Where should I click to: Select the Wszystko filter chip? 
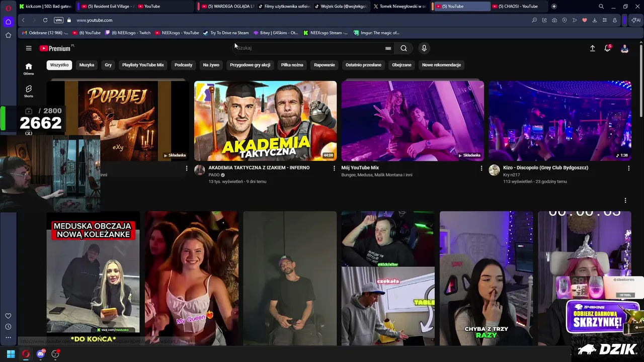[59, 65]
